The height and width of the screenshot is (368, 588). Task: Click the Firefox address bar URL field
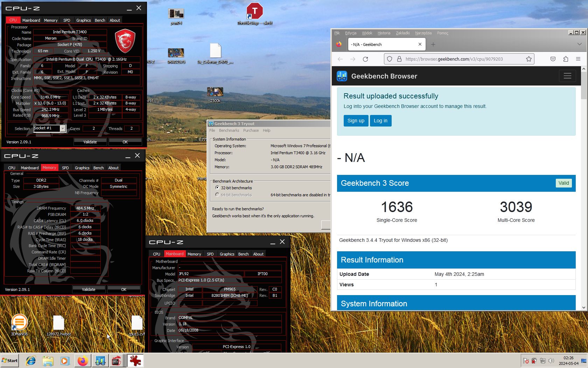[458, 59]
